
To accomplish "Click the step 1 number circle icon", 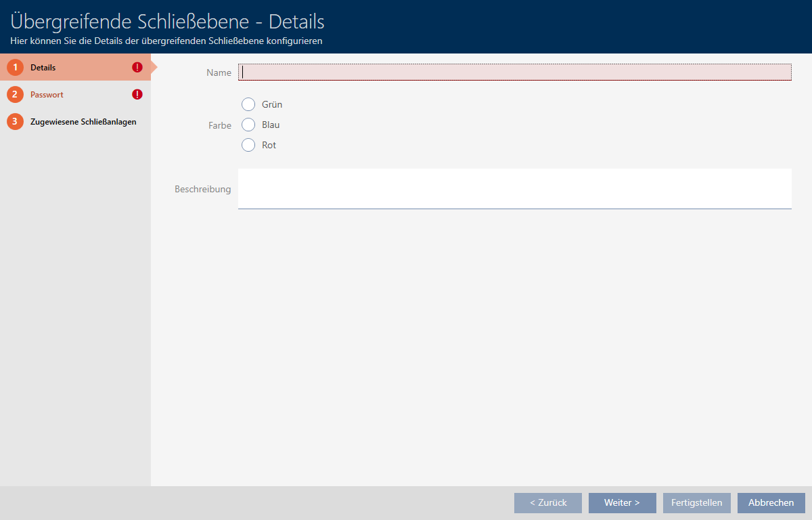I will pyautogui.click(x=15, y=68).
